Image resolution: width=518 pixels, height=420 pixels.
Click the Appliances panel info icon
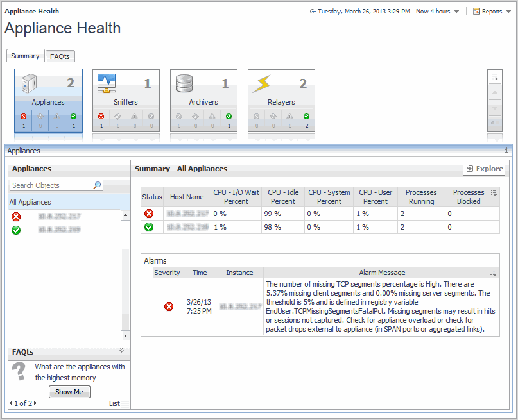(506, 151)
